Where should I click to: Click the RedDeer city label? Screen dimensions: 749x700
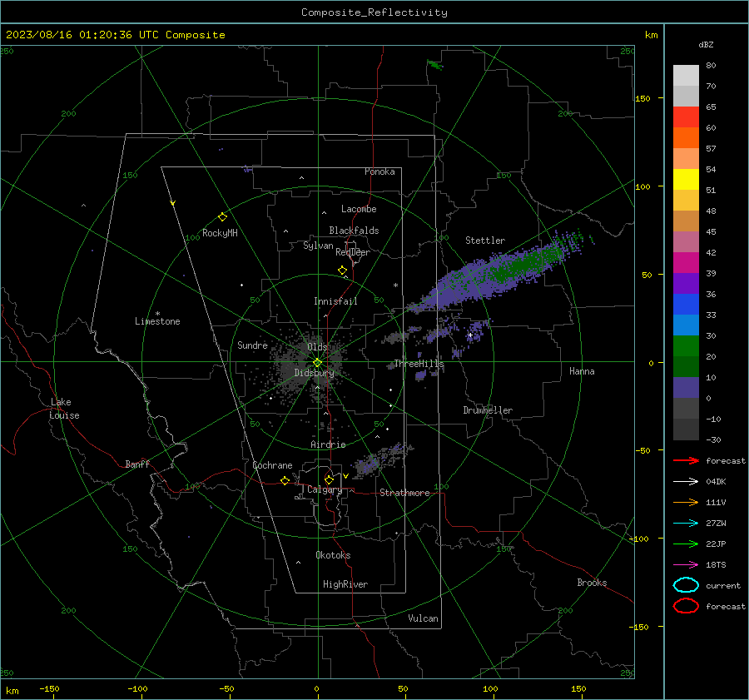pyautogui.click(x=353, y=252)
